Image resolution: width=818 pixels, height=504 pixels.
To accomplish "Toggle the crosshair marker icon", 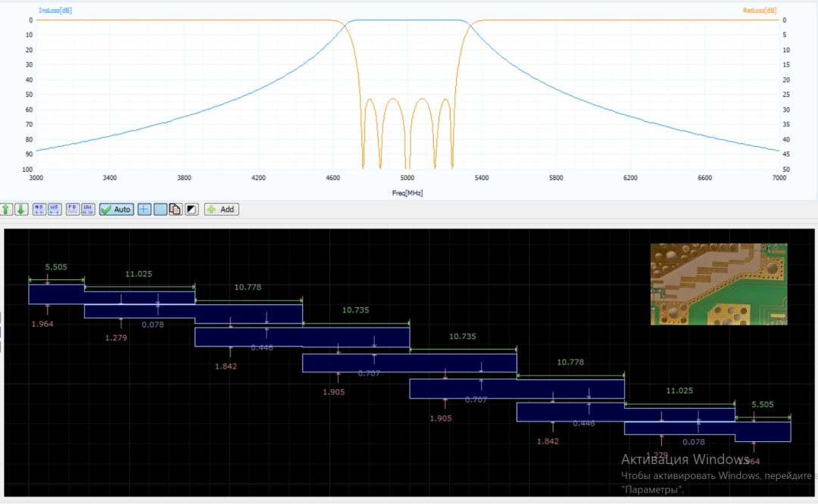I will [x=144, y=210].
